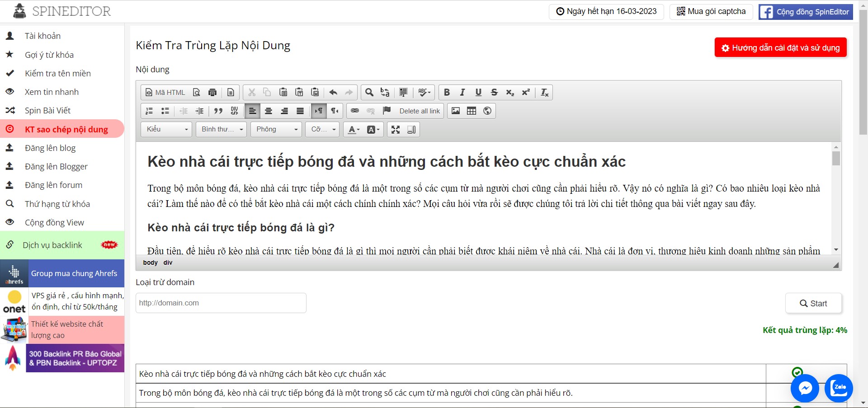Click the Print icon in toolbar
The height and width of the screenshot is (408, 868).
click(212, 92)
